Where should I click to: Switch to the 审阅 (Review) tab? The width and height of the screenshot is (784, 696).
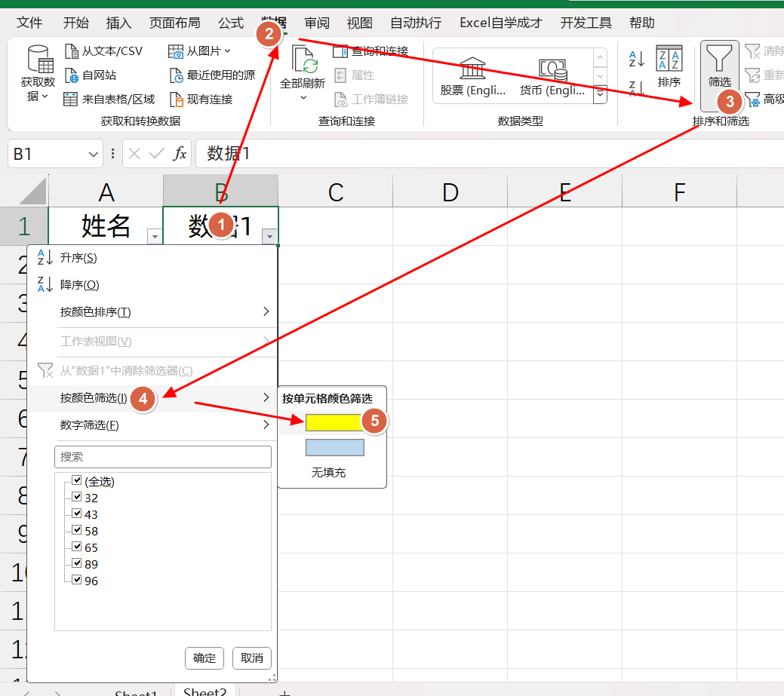316,23
